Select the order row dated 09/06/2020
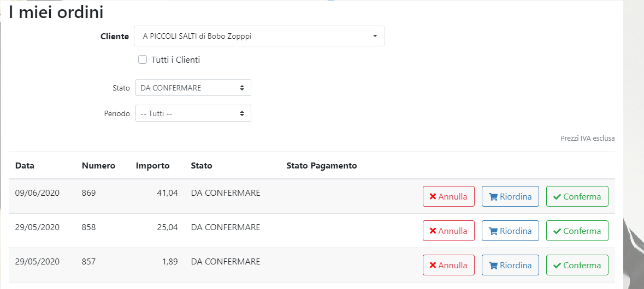Viewport: 644px width, 289px height. pyautogui.click(x=37, y=193)
